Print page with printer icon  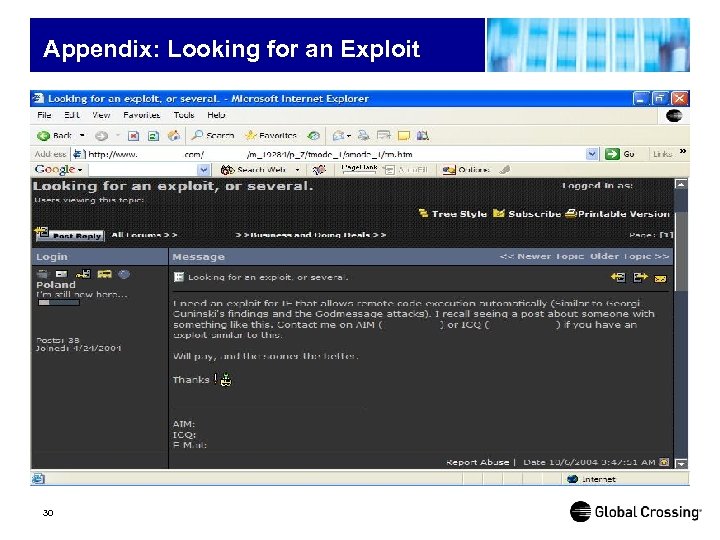[363, 135]
